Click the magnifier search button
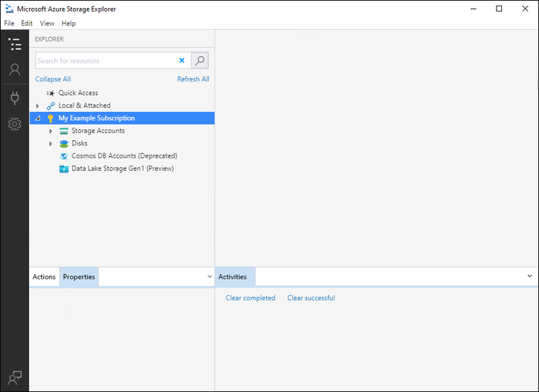This screenshot has height=392, width=539. click(199, 61)
